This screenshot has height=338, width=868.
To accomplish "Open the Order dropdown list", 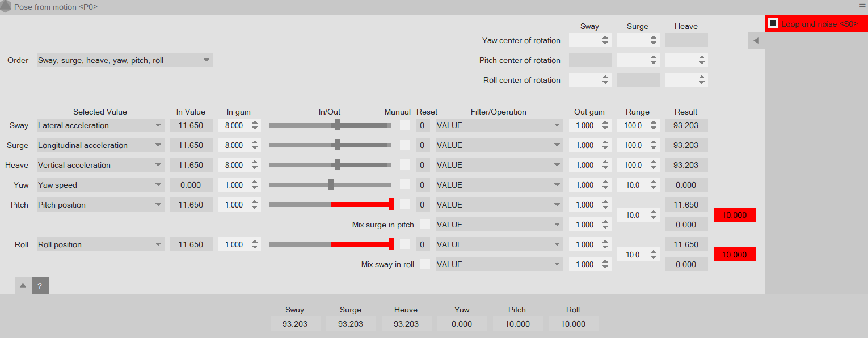I will (124, 60).
